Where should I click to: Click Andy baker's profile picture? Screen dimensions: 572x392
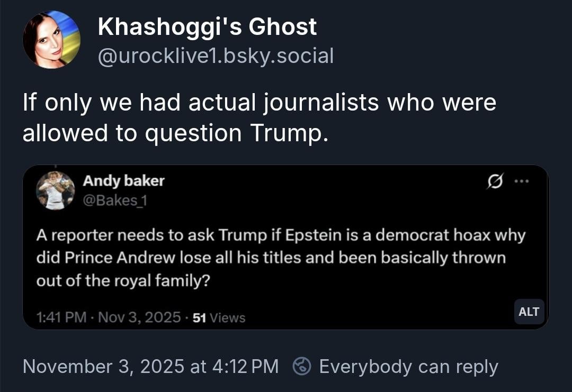(x=55, y=190)
